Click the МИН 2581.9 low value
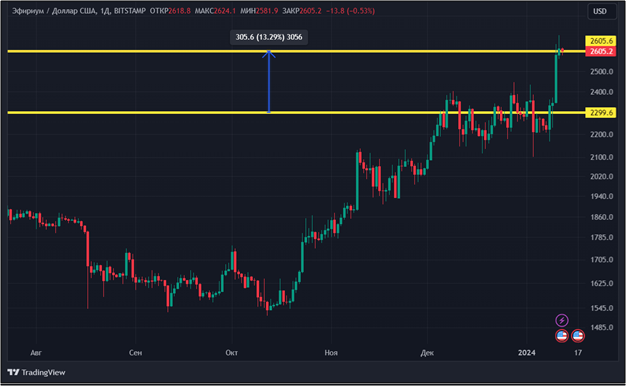This screenshot has height=386, width=626. [259, 11]
